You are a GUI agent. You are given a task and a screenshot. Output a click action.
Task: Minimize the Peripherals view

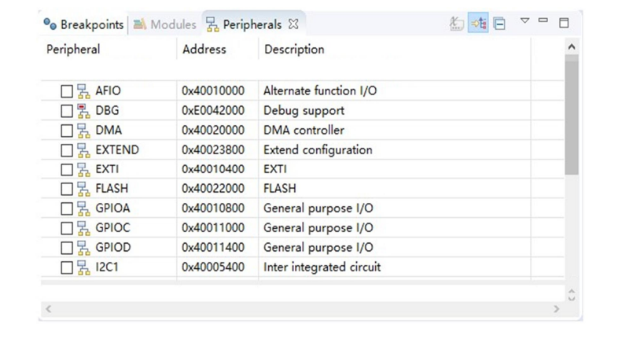pyautogui.click(x=543, y=20)
